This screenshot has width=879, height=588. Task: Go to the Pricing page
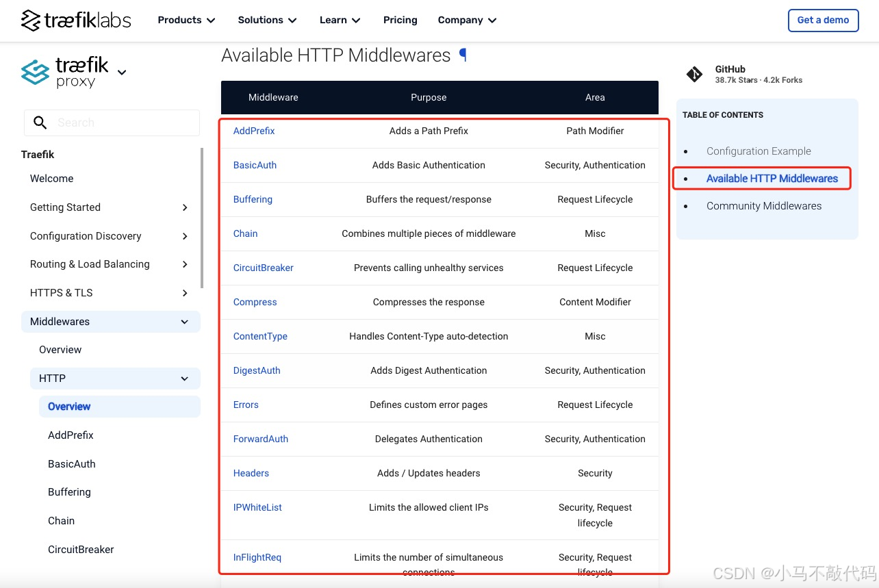[400, 20]
